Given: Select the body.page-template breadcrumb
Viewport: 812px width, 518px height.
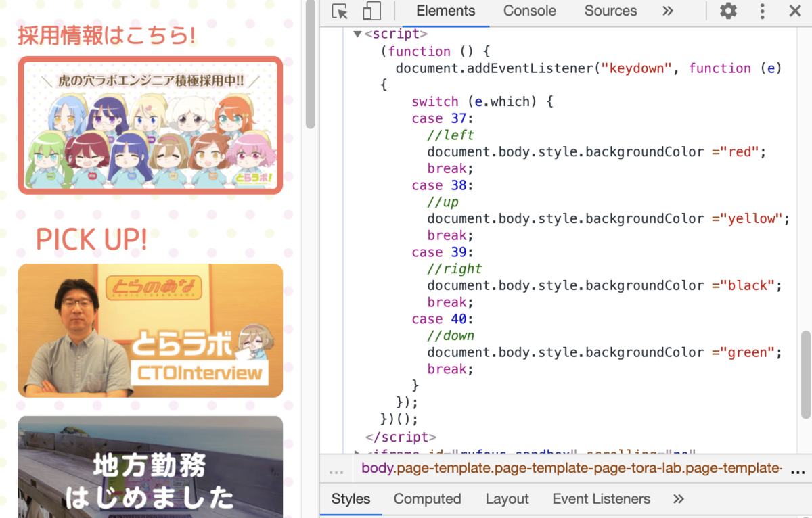Looking at the screenshot, I should (572, 468).
